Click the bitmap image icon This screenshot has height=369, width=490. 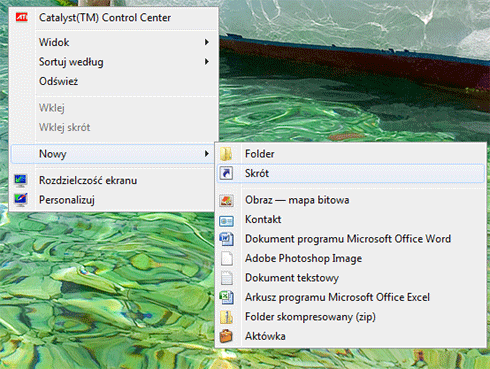(226, 200)
